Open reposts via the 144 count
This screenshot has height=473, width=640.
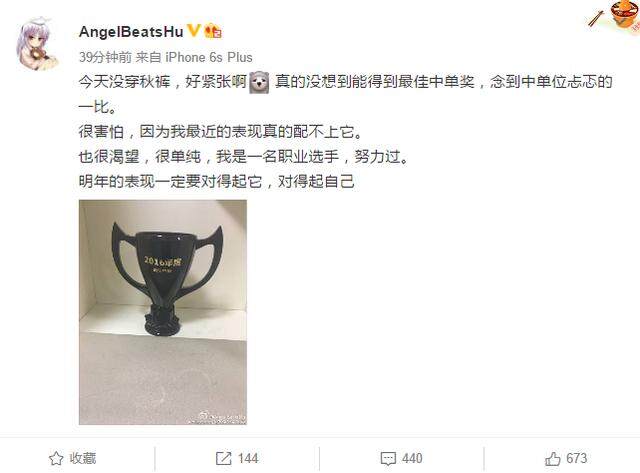pyautogui.click(x=248, y=458)
